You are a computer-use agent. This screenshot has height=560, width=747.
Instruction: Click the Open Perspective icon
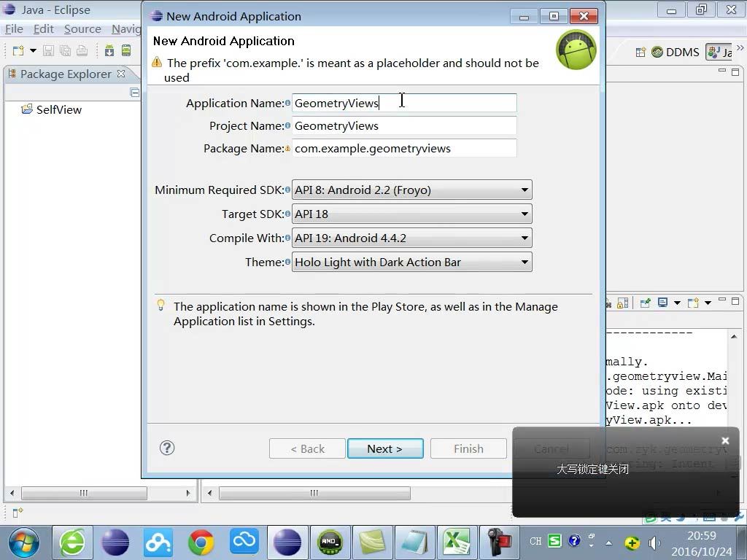click(x=640, y=52)
